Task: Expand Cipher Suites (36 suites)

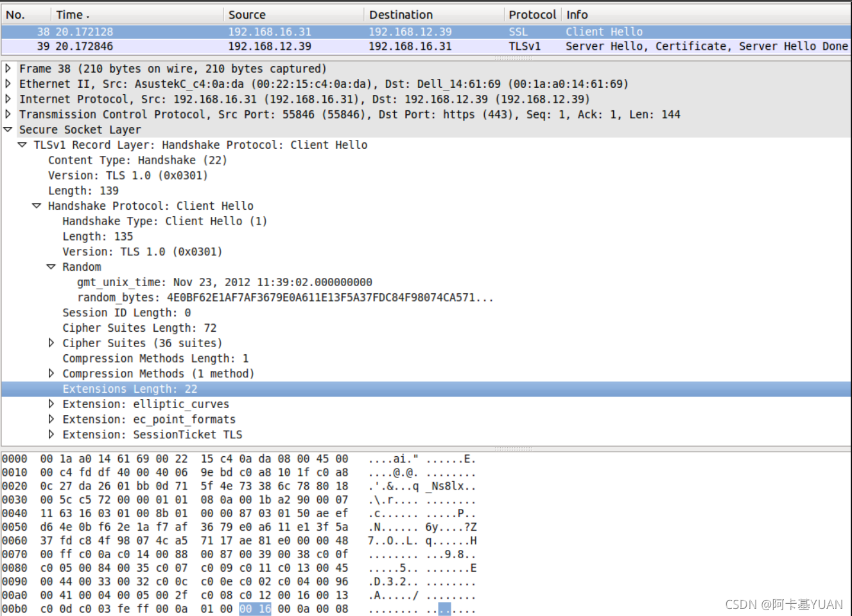Action: pyautogui.click(x=51, y=343)
